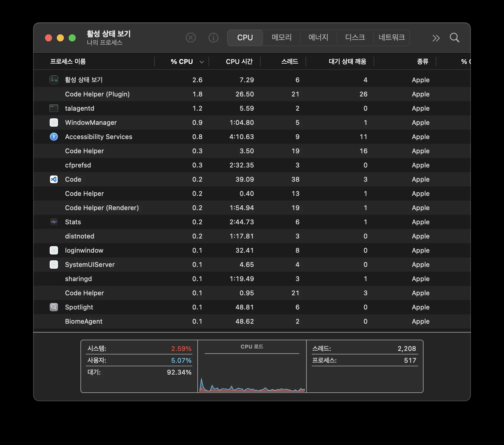Click the 38 threads cell for Code
Screen dimensions: 504x445
point(295,179)
